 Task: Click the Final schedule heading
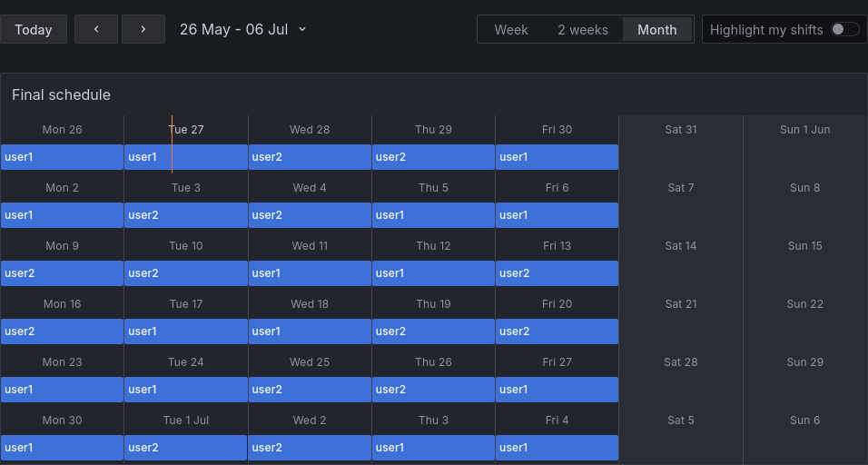(61, 94)
